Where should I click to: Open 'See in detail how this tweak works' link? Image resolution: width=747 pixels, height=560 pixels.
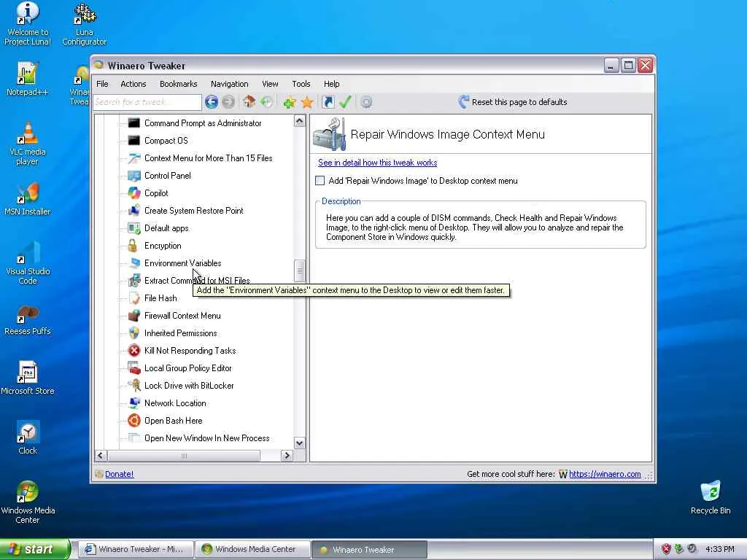377,163
